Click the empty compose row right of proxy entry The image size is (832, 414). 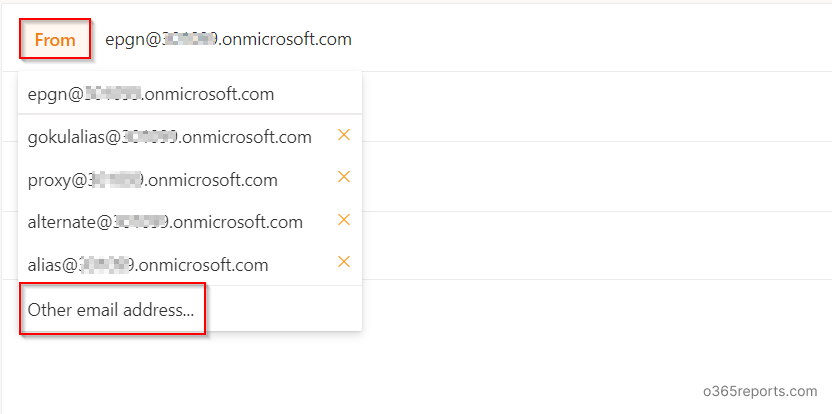click(x=597, y=176)
